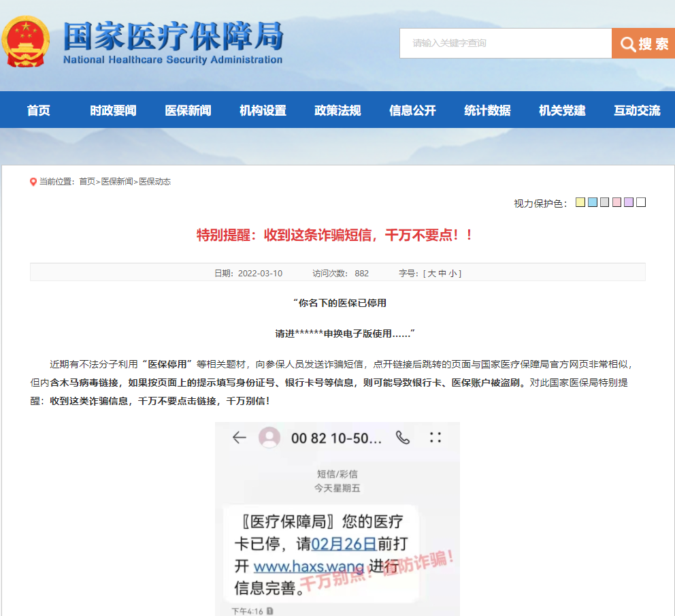Open the 医保新闻 navigation menu

188,110
